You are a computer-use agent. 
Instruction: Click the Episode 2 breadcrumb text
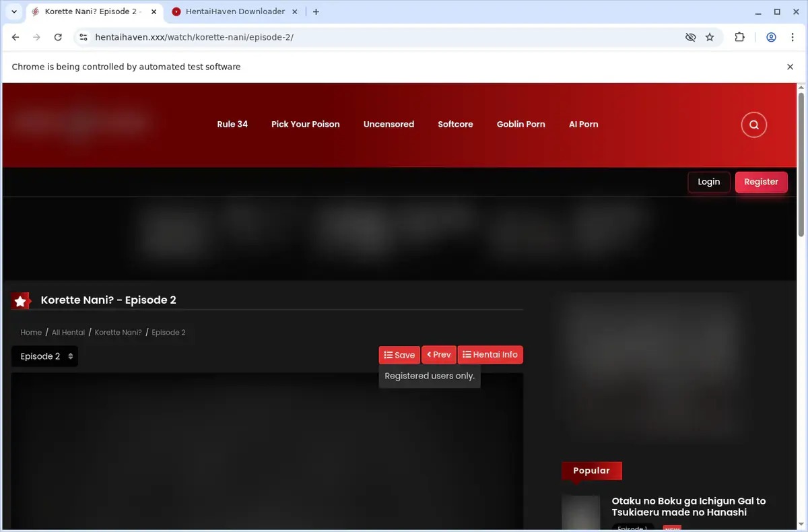click(x=168, y=333)
